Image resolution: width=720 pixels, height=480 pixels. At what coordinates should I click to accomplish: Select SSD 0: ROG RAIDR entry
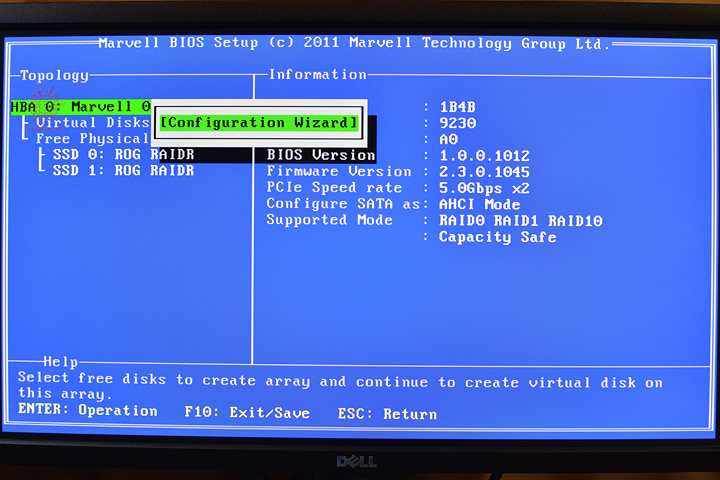point(124,154)
